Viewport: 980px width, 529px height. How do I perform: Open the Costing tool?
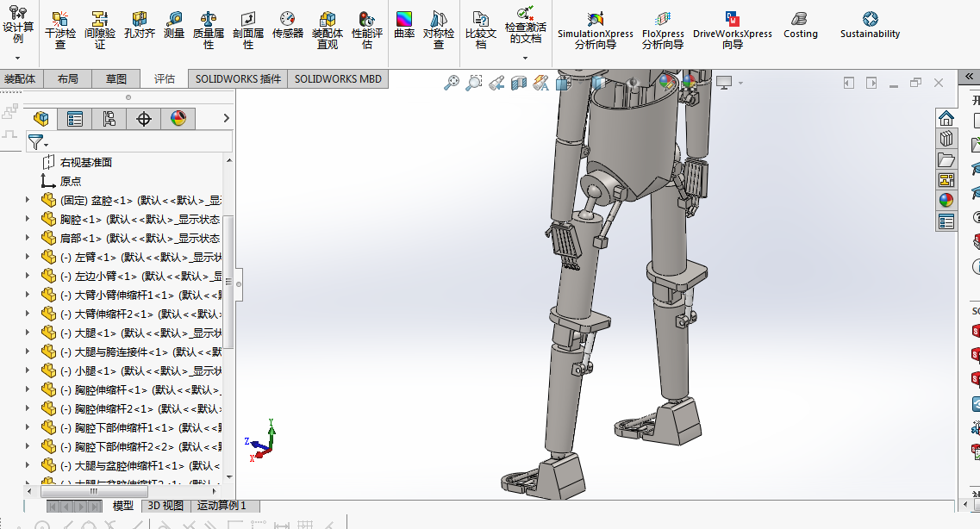click(x=801, y=25)
